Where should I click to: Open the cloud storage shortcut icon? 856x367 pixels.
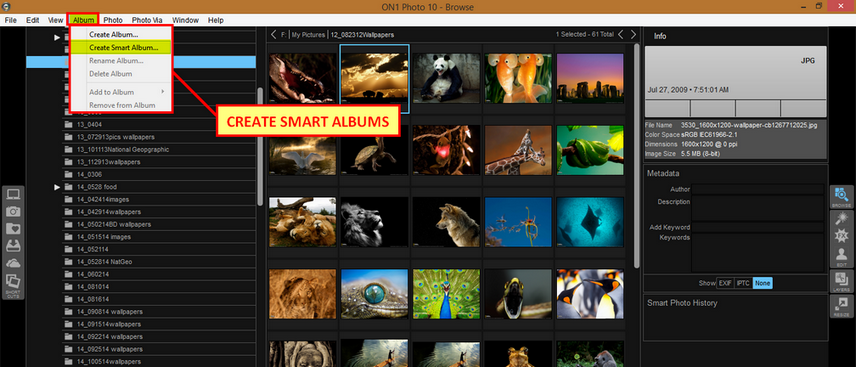[x=13, y=263]
